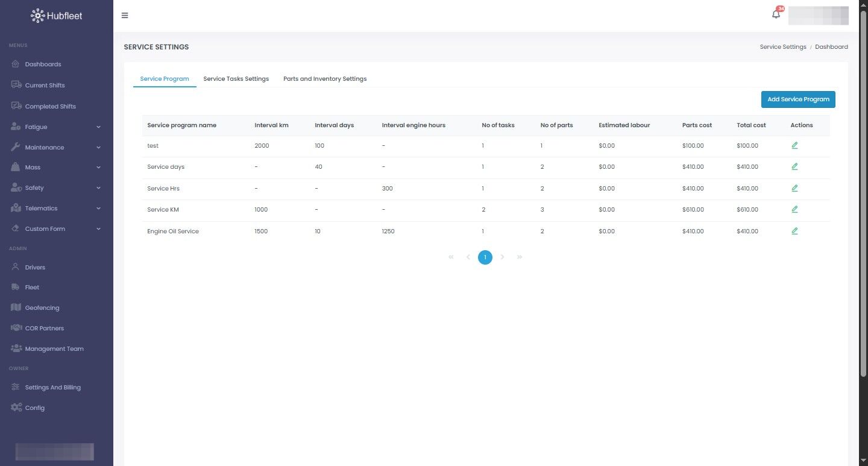868x466 pixels.
Task: Click the Dashboards home icon
Action: 16,65
